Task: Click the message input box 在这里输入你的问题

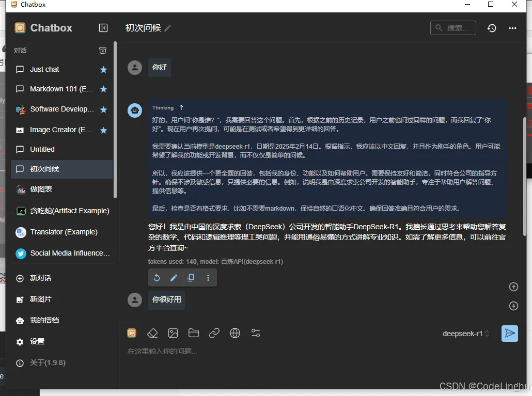Action: coord(322,351)
